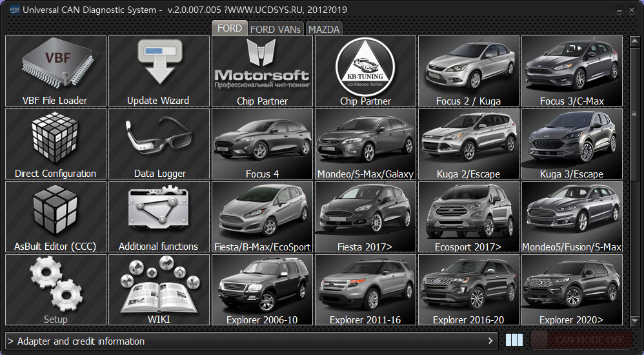This screenshot has height=355, width=644.
Task: Select the Fiesta/B-Max/EcoSport vehicle
Action: [x=262, y=217]
